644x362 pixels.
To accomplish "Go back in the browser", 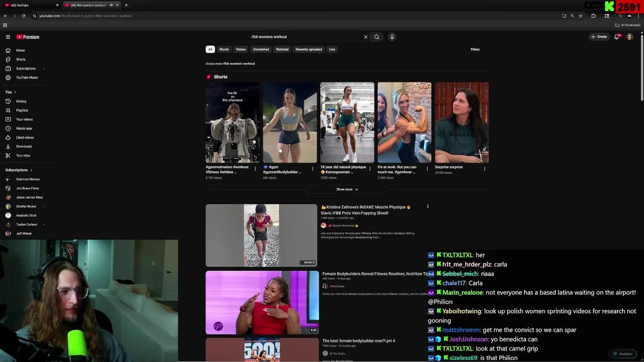I will pos(6,16).
